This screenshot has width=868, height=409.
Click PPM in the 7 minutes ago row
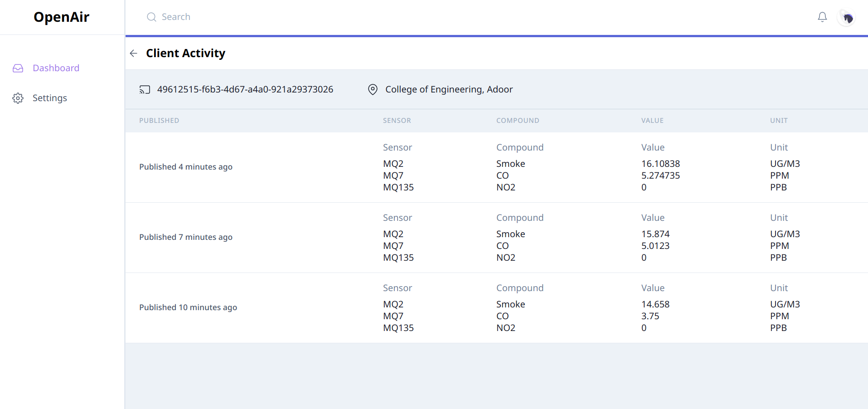tap(780, 246)
